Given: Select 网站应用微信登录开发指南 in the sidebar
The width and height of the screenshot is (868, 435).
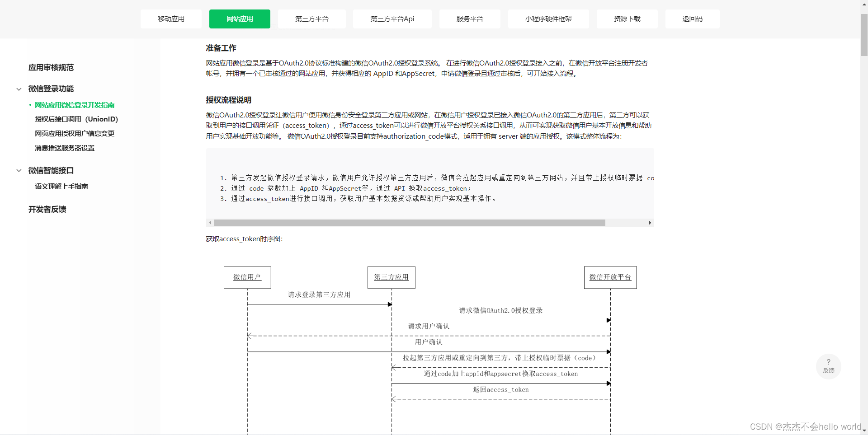Looking at the screenshot, I should [x=75, y=105].
